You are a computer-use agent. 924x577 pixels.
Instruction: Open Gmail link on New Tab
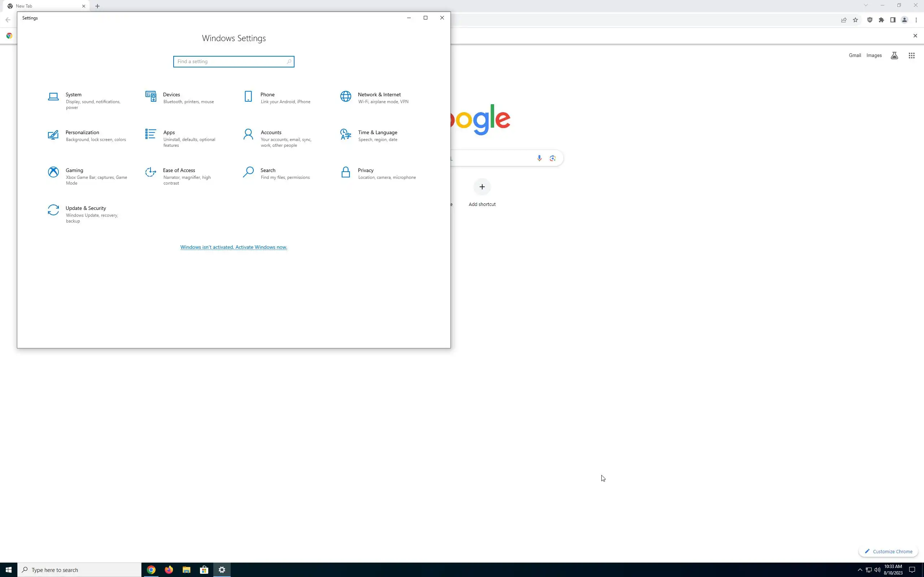click(x=854, y=56)
